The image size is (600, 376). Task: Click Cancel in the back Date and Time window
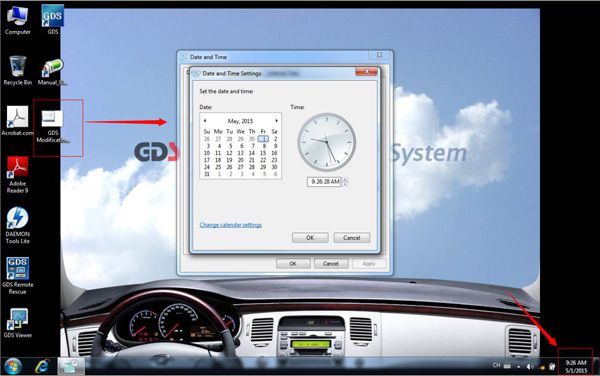331,264
